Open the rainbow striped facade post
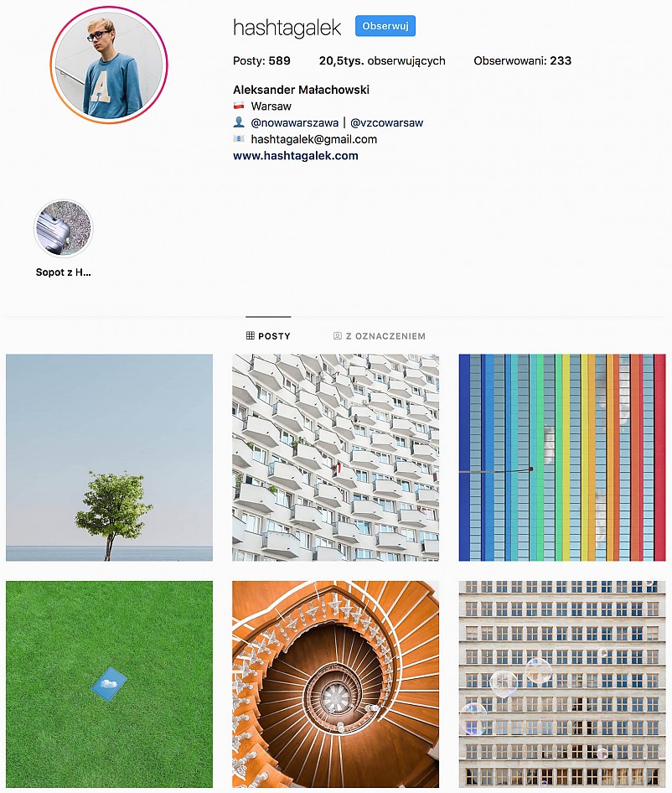672x793 pixels. 562,457
